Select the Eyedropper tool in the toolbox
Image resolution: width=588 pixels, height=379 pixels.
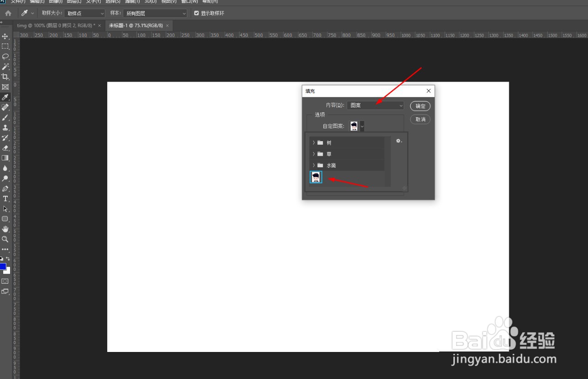point(5,97)
